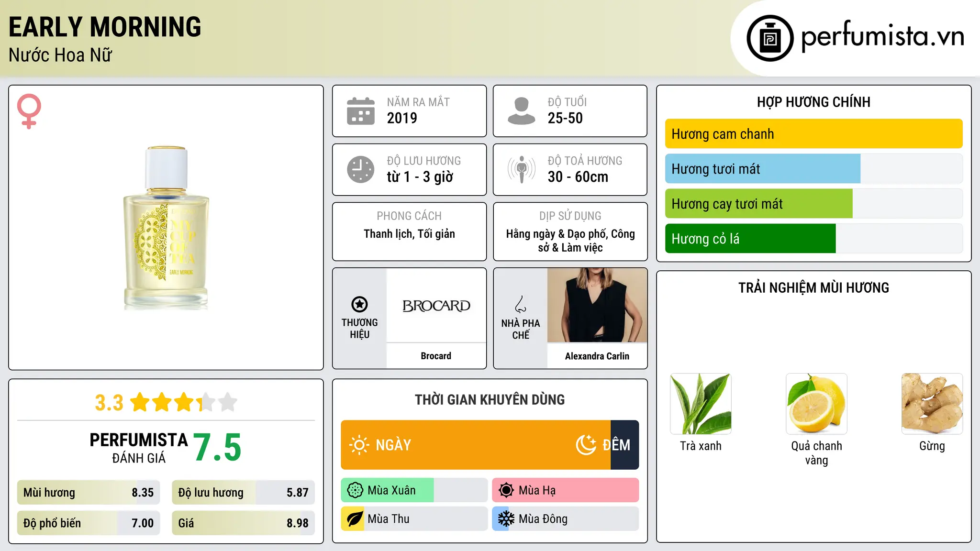Open the Brocard brand name link

tap(436, 356)
